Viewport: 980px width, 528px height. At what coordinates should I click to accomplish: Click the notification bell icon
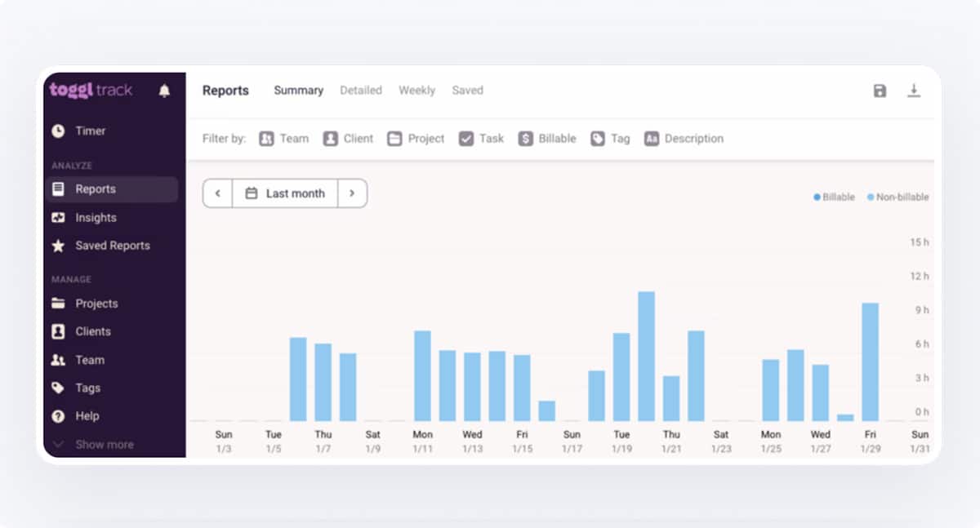tap(164, 91)
